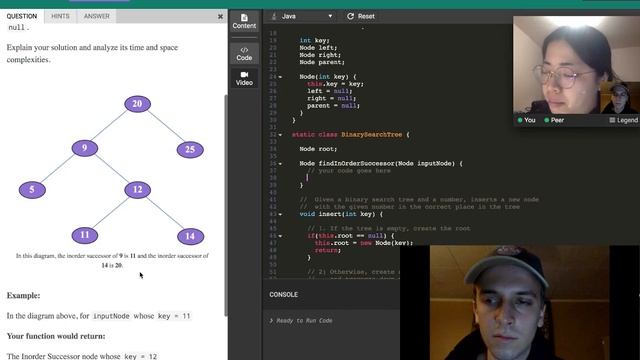The width and height of the screenshot is (640, 360).
Task: Place cursor on the 'your code goes here' comment
Action: [349, 171]
